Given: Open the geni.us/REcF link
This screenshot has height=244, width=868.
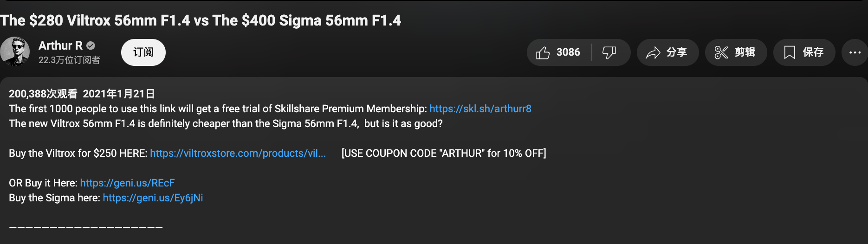Looking at the screenshot, I should pos(127,183).
